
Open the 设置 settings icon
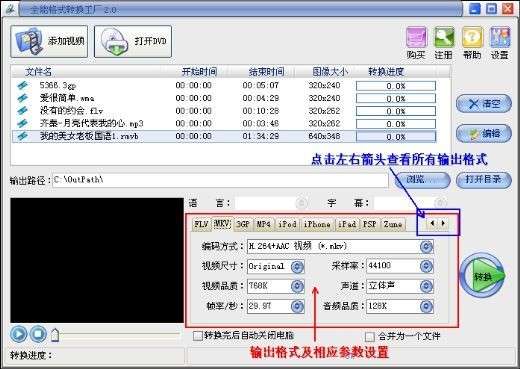coord(500,43)
